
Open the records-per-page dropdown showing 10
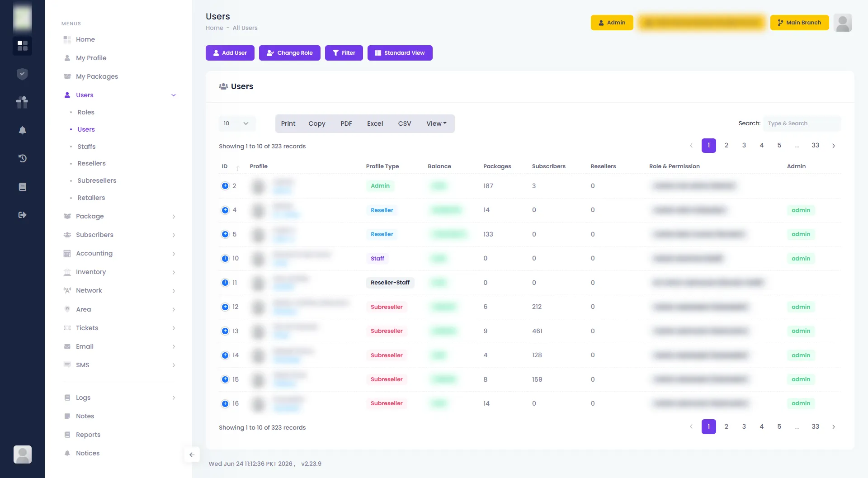tap(237, 123)
